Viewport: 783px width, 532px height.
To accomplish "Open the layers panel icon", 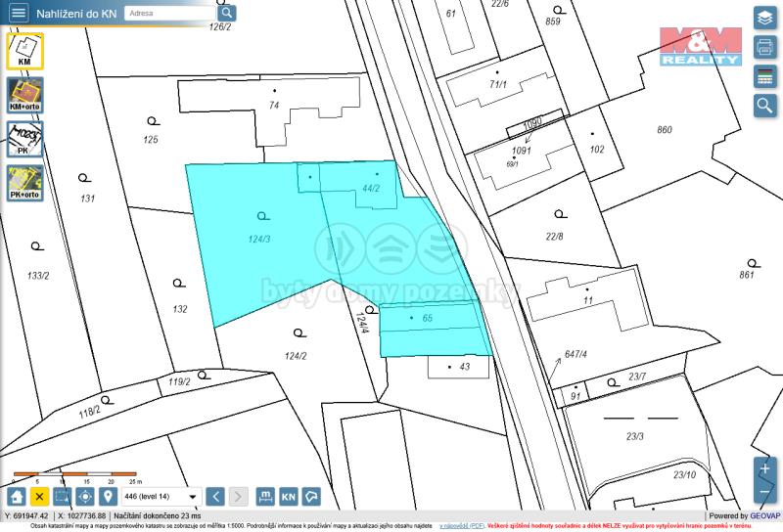I will [x=764, y=18].
